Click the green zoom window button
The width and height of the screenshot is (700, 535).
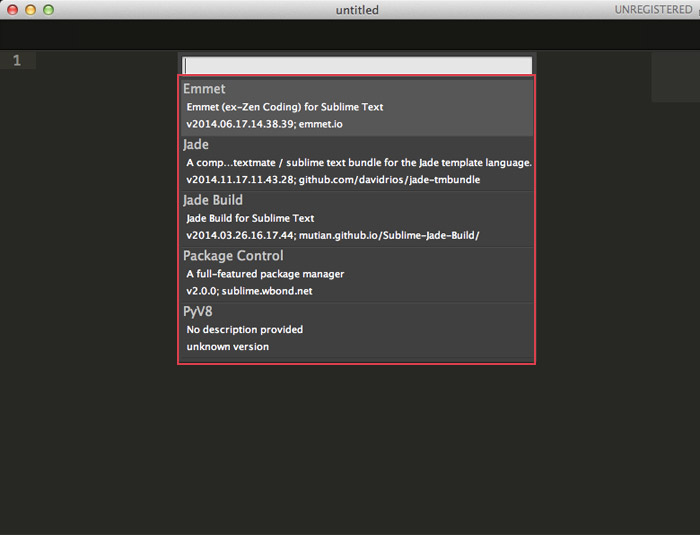48,9
